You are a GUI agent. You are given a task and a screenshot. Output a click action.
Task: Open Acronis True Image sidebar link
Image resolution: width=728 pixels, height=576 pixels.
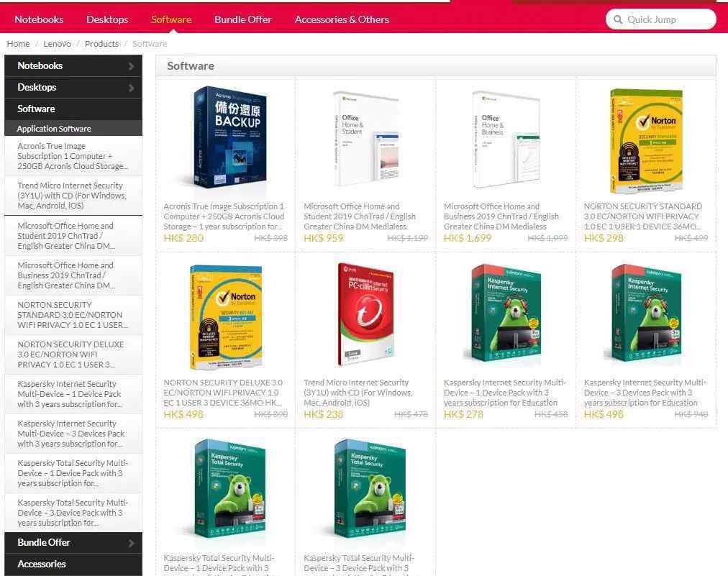click(x=73, y=156)
